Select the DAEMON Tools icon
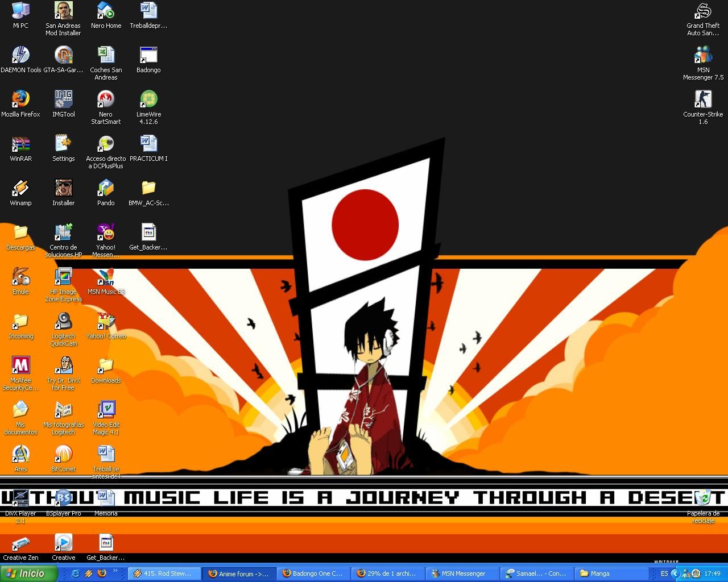This screenshot has height=582, width=728. [20, 59]
